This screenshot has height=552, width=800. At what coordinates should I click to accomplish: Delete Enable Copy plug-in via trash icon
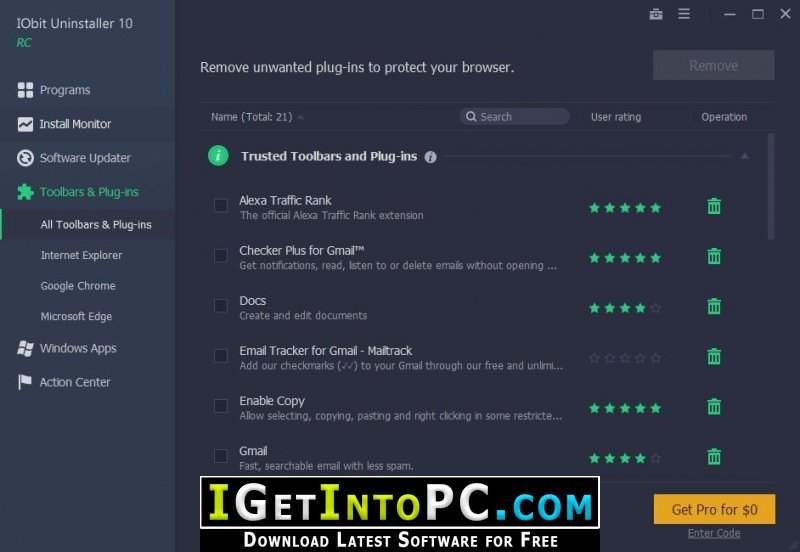(x=714, y=407)
